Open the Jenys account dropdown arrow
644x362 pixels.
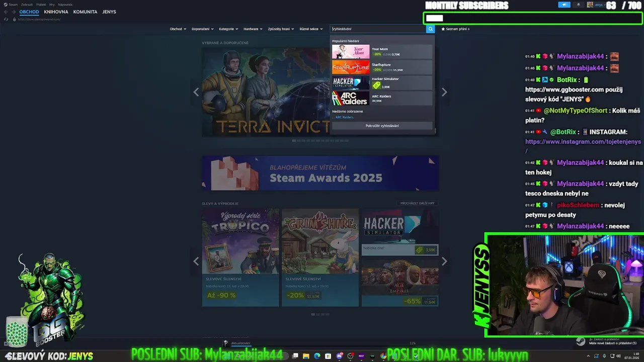tap(605, 5)
